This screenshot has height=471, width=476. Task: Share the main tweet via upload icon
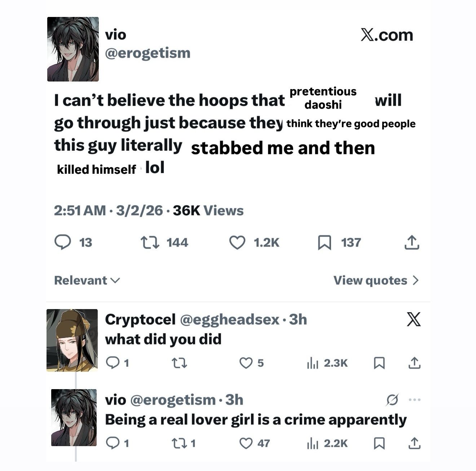coord(412,242)
